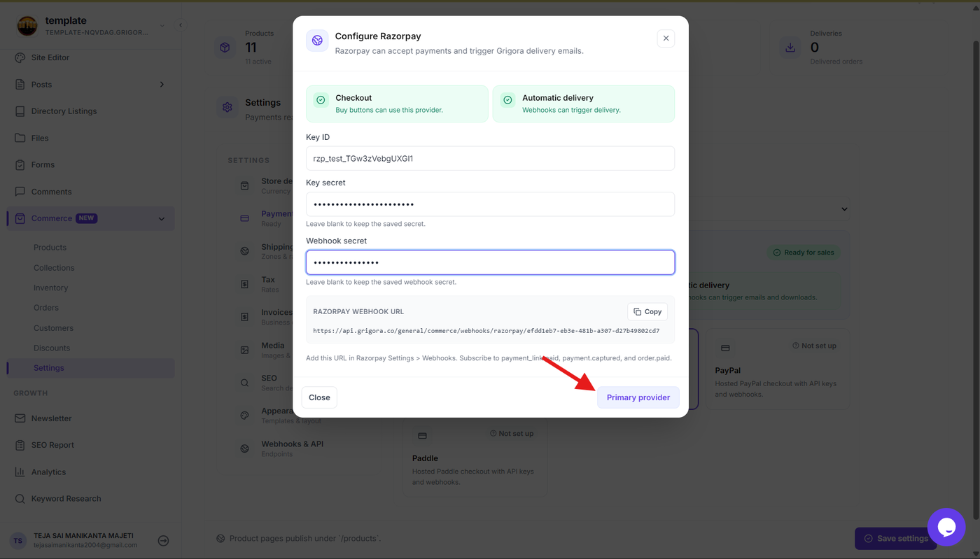Click into the Key ID field
This screenshot has height=559, width=980.
(490, 158)
